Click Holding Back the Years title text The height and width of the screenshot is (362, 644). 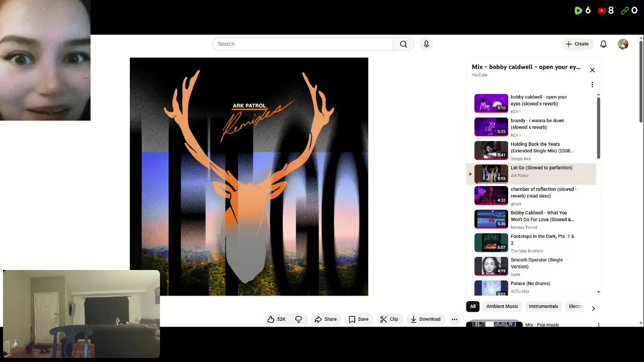point(542,148)
